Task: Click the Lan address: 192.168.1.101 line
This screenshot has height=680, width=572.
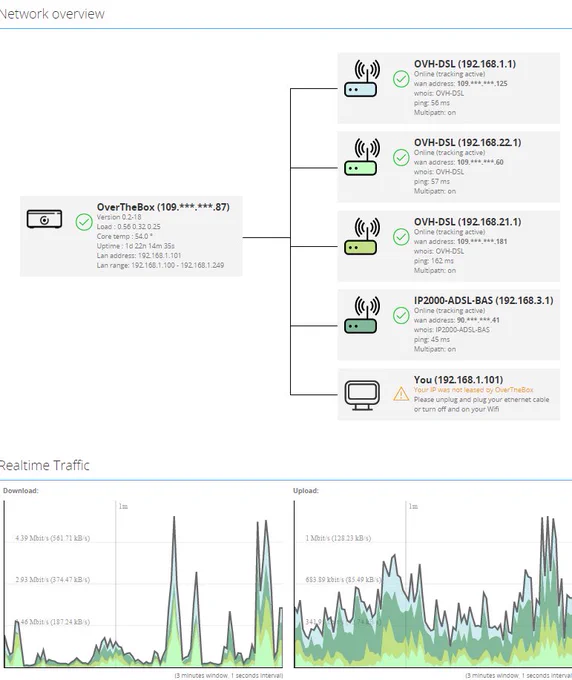Action: pyautogui.click(x=139, y=255)
